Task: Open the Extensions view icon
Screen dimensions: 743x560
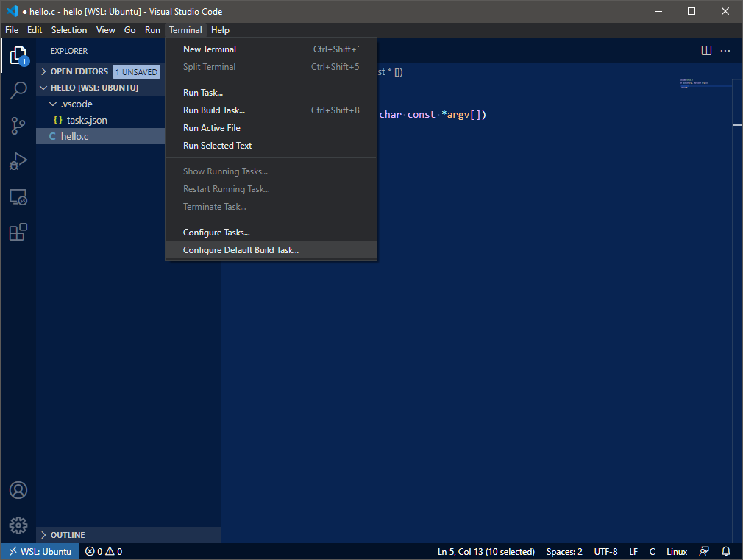Action: [x=18, y=232]
